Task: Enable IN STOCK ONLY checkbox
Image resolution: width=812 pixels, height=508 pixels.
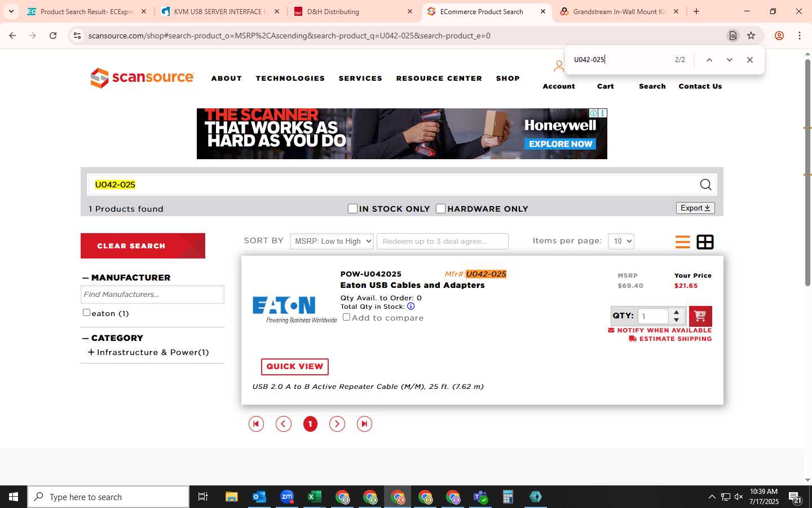Action: tap(352, 209)
